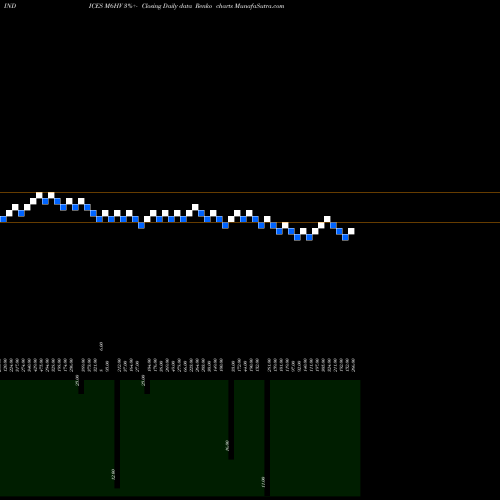
Task: Click the "17.00" volume bar label
Action: click(x=263, y=482)
